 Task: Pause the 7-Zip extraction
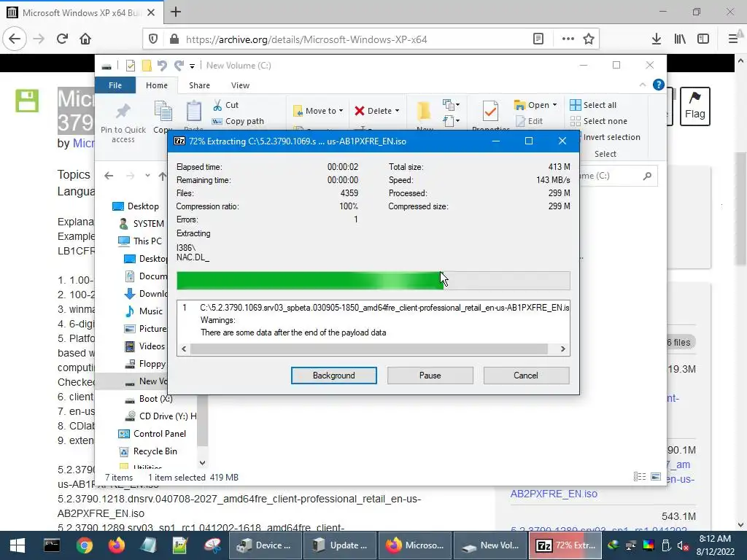430,376
